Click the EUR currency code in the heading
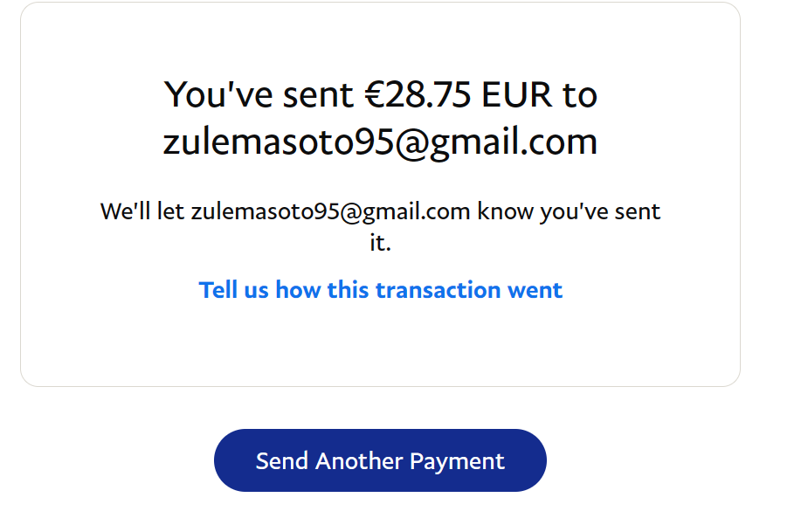 point(516,94)
